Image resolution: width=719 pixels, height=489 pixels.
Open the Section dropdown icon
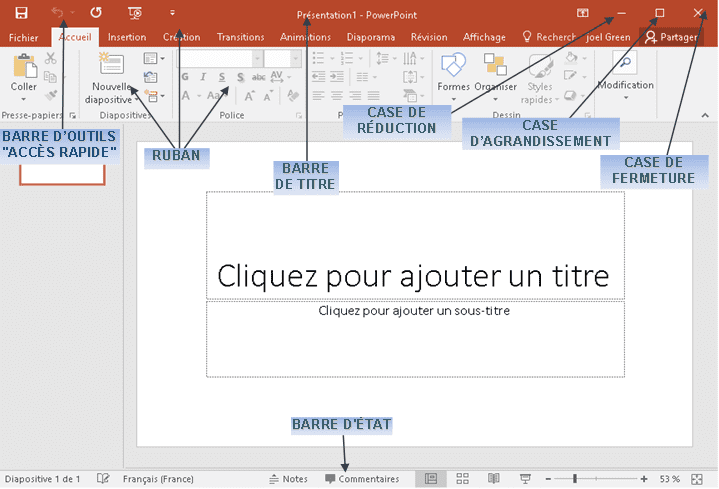point(154,96)
